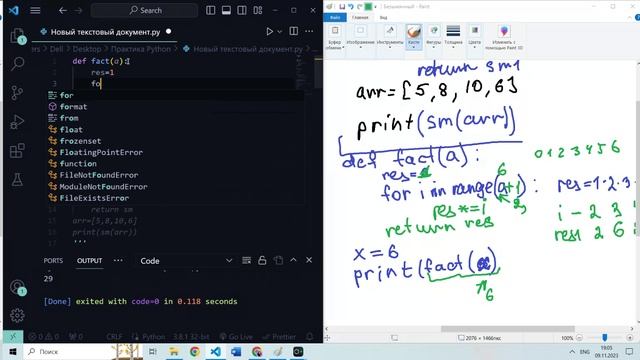Adjust the Paint zoom slider

(x=604, y=338)
